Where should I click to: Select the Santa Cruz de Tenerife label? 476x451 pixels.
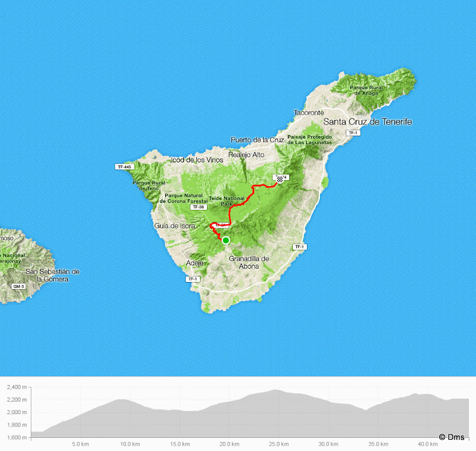(367, 122)
